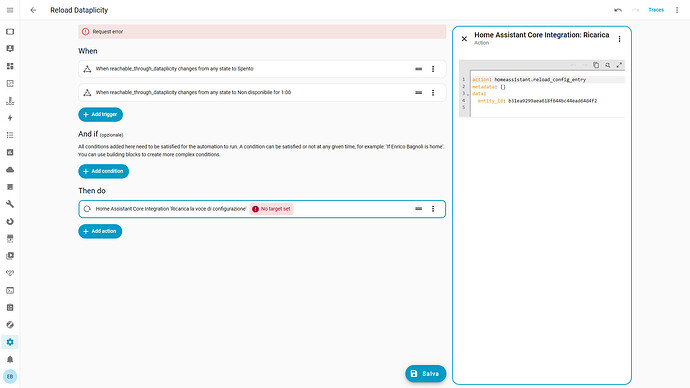This screenshot has width=690, height=388.
Task: Open the Terminal icon in the sidebar
Action: [10, 290]
